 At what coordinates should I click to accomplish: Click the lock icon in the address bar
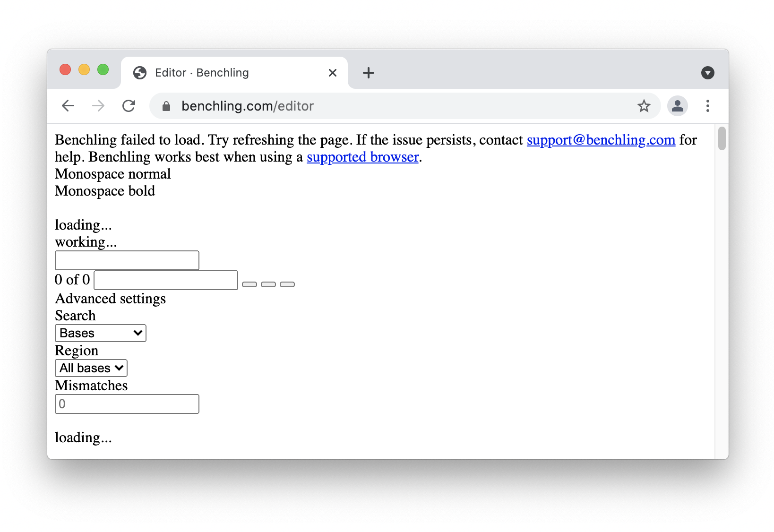[x=166, y=106]
